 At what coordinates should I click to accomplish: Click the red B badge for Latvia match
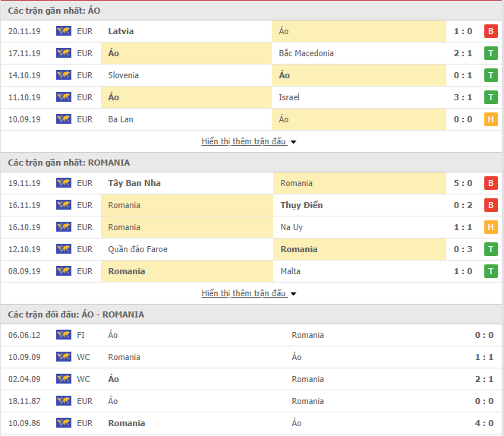pyautogui.click(x=490, y=31)
